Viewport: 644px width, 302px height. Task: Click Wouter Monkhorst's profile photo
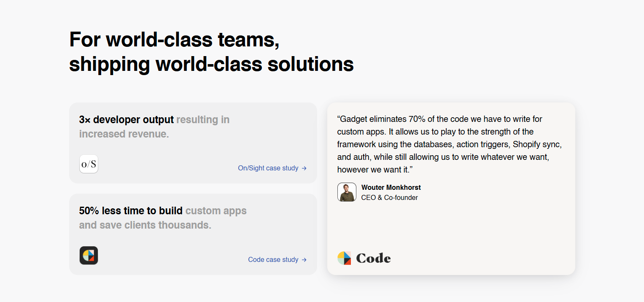click(x=347, y=192)
